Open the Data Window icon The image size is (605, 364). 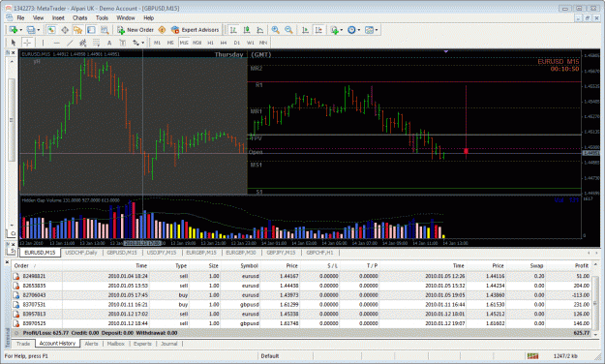tap(65, 30)
